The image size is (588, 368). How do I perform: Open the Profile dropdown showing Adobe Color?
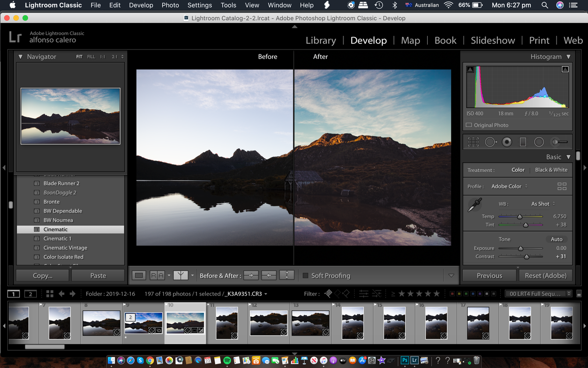507,186
